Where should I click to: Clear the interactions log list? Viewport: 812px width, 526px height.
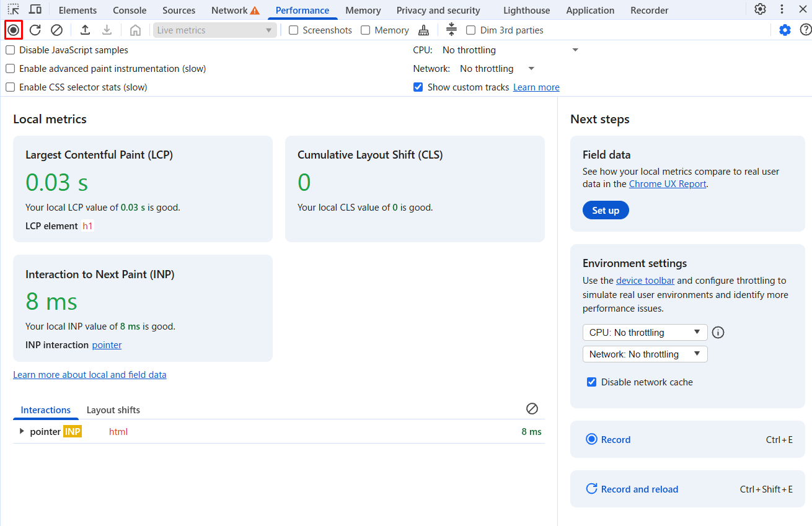(532, 408)
